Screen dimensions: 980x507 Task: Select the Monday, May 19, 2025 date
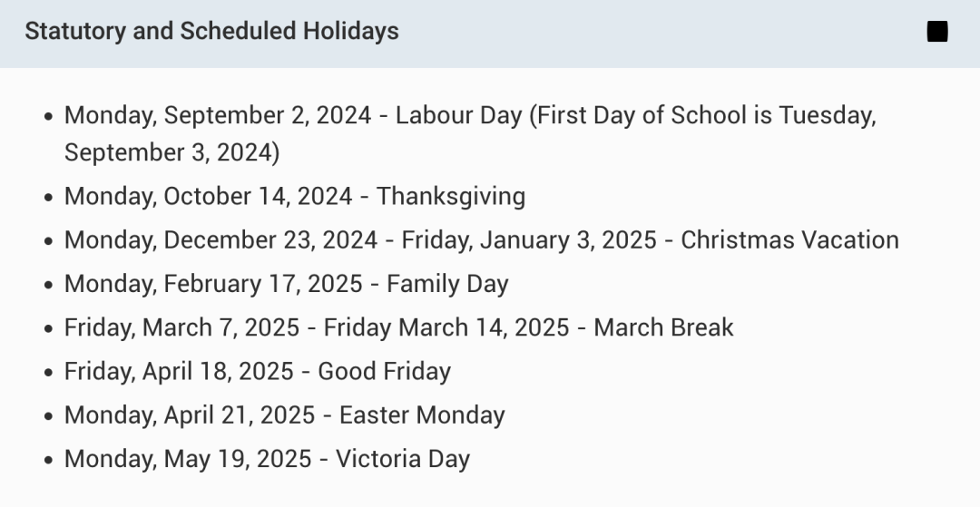click(188, 458)
